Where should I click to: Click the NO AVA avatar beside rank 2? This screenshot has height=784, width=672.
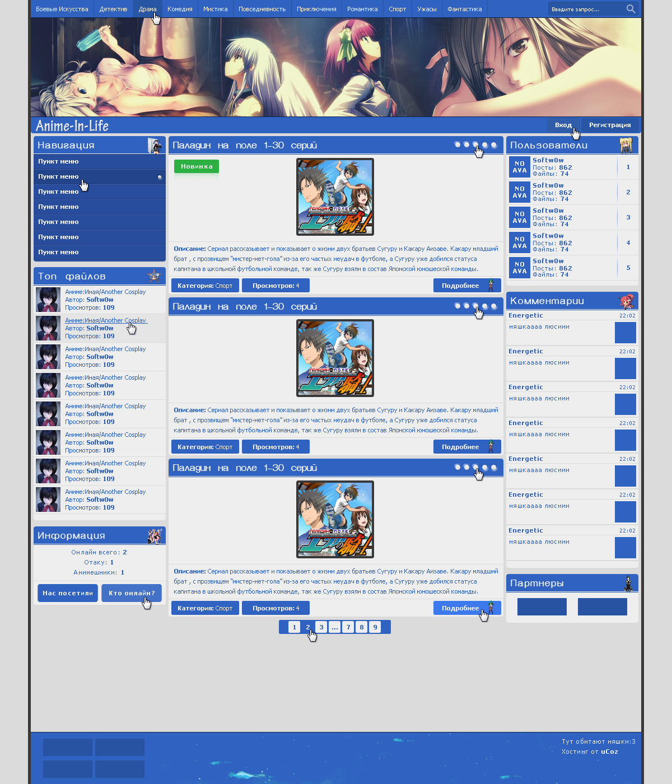(520, 192)
